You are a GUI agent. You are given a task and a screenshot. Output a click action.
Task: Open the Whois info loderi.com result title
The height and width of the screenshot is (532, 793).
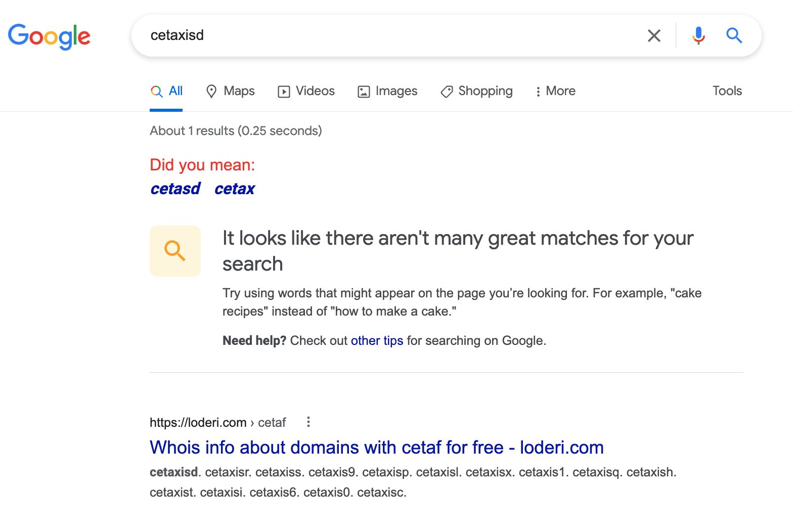pyautogui.click(x=376, y=448)
